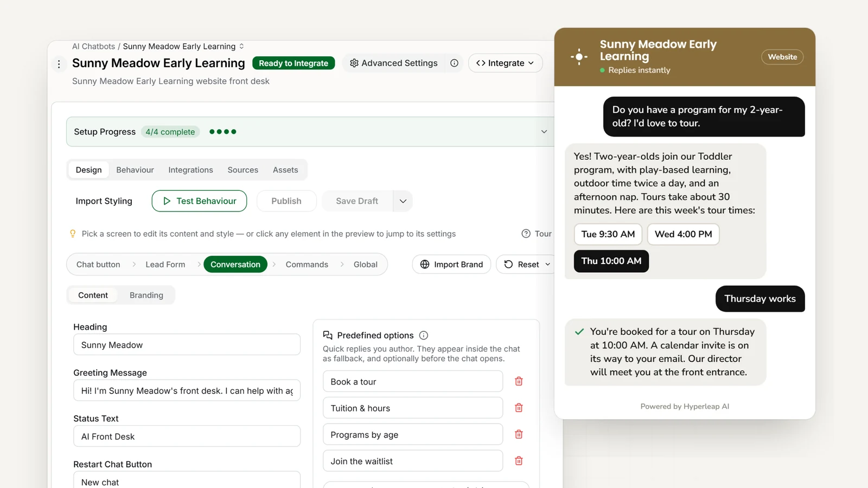Open the Save Draft dropdown arrow

coord(403,201)
